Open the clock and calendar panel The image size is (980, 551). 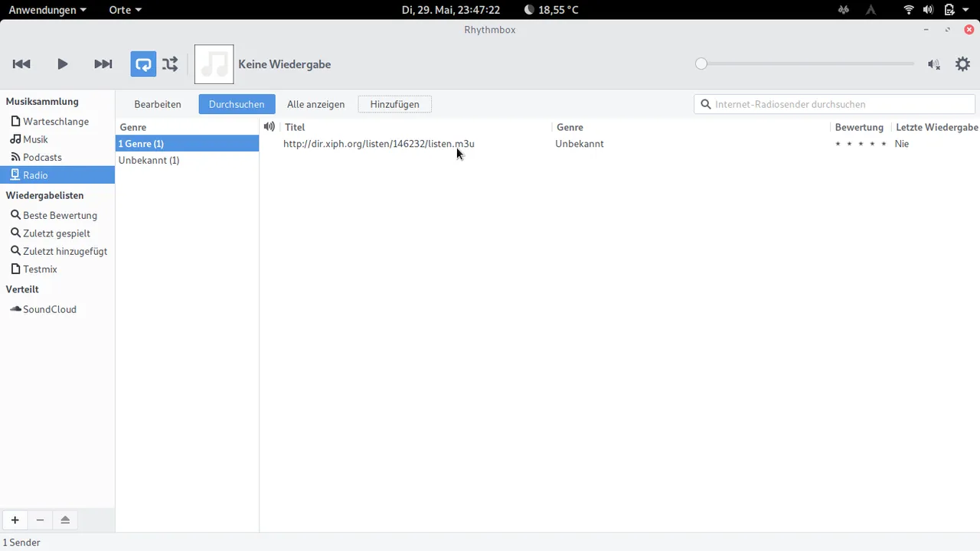coord(451,10)
